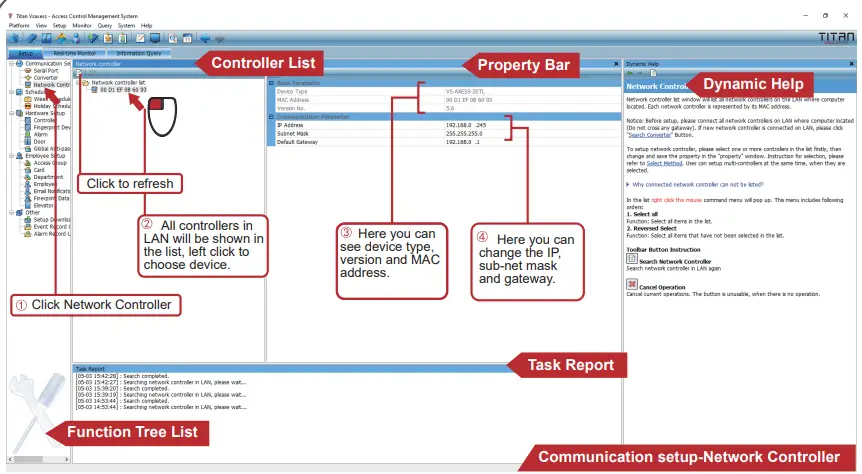Click the home icon in main toolbar

[x=14, y=38]
